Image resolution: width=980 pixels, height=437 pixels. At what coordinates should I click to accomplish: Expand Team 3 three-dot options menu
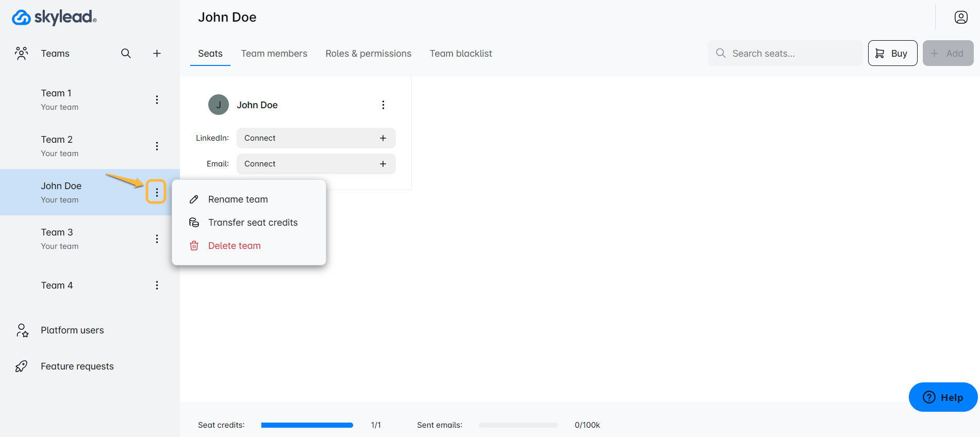157,239
